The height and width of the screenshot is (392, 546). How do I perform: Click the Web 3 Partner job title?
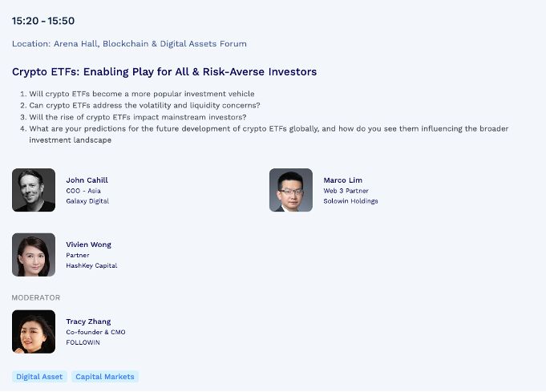coord(346,191)
